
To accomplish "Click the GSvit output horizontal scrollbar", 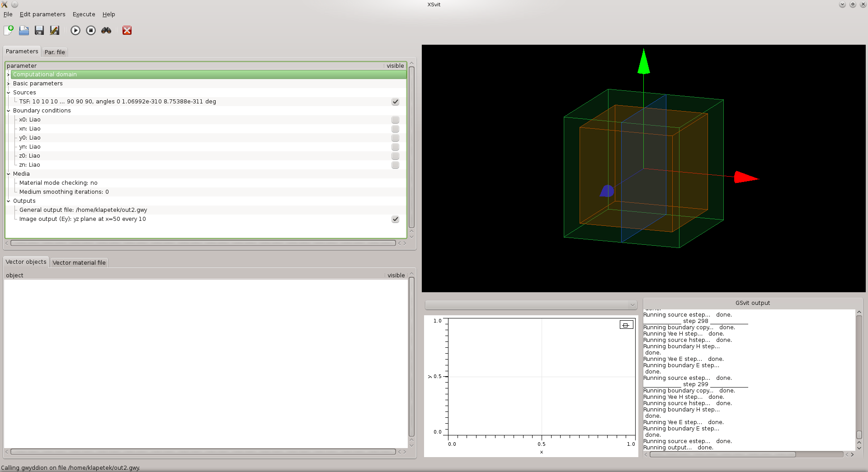I will tap(722, 454).
